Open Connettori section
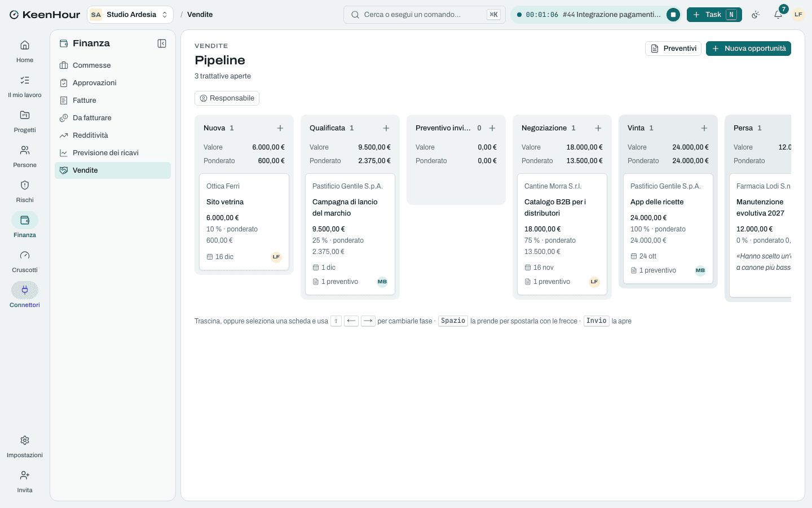The image size is (812, 508). pyautogui.click(x=25, y=296)
